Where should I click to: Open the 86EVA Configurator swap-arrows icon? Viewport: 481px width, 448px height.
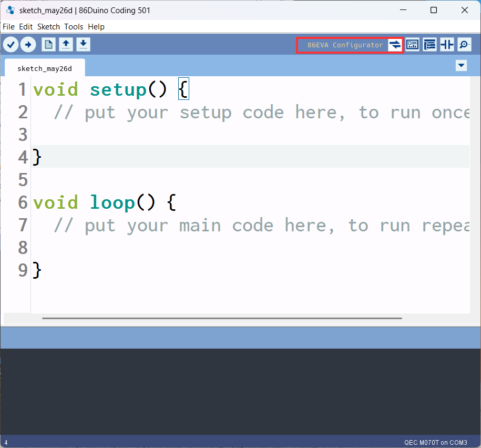click(395, 45)
